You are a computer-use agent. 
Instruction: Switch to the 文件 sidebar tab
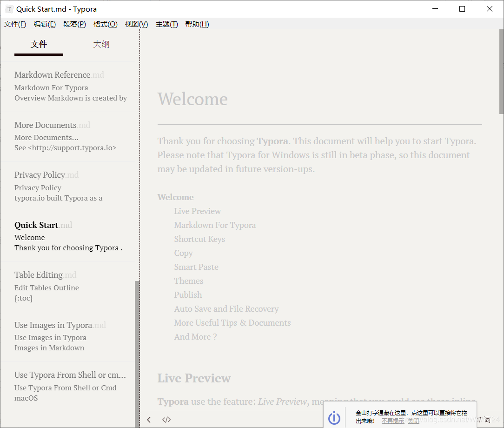click(39, 44)
